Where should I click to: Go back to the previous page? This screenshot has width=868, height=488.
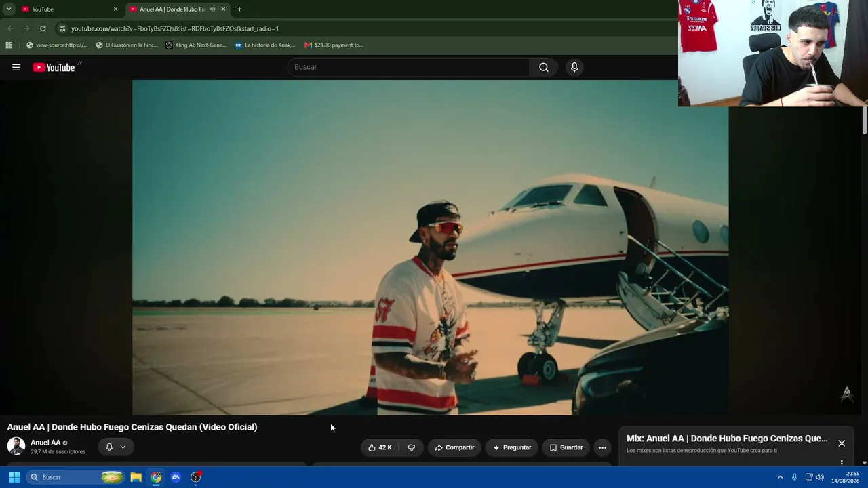(10, 28)
